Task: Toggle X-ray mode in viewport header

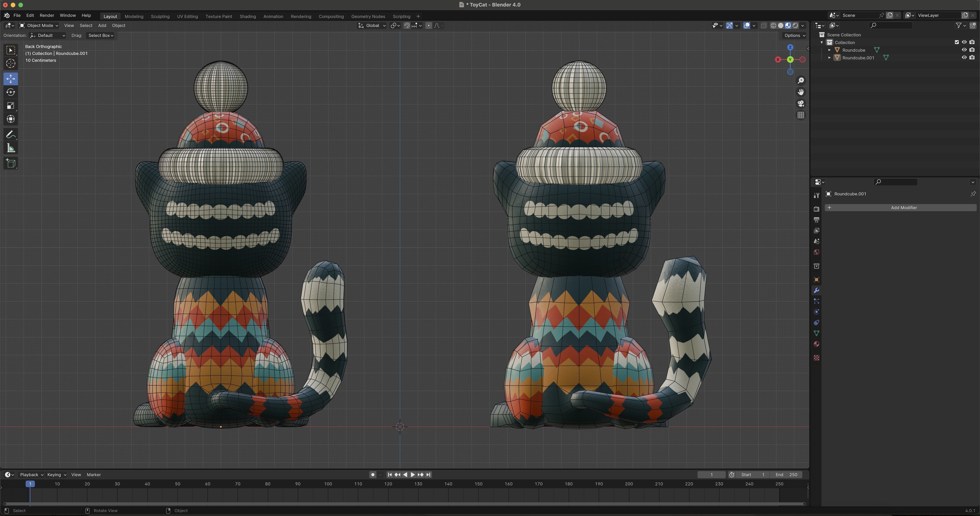Action: click(764, 25)
